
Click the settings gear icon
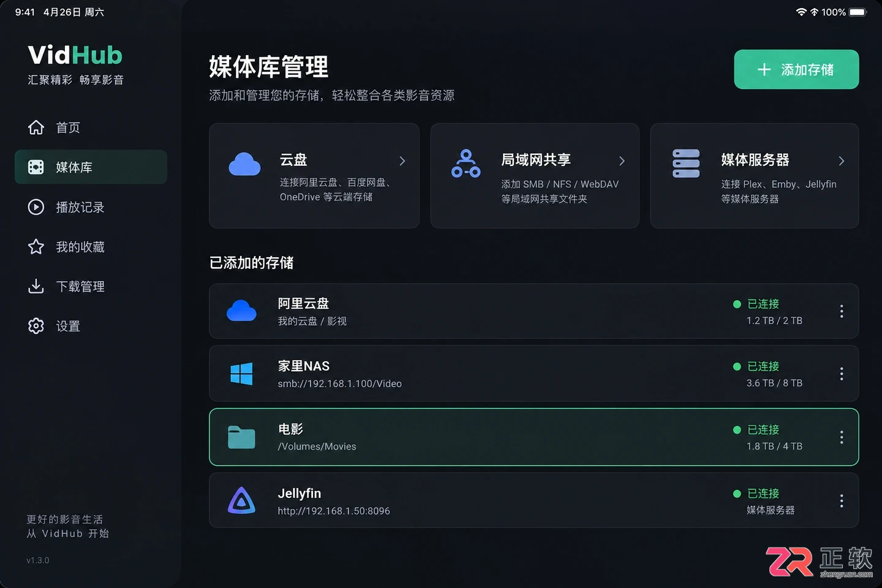click(36, 326)
